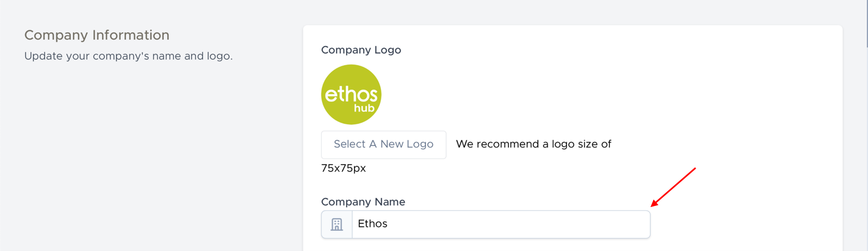Click the tip of the red arrowhead
Viewport: 868px width, 251px height.
pos(652,206)
